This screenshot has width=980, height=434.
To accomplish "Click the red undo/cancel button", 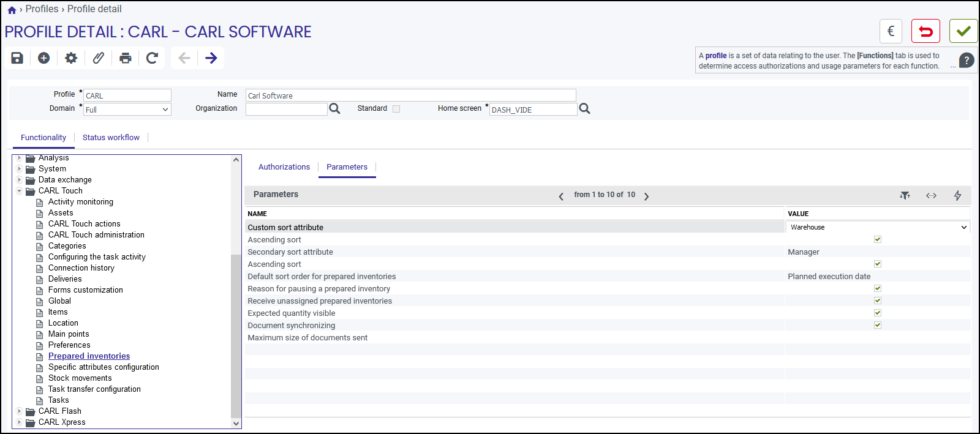I will (x=925, y=31).
